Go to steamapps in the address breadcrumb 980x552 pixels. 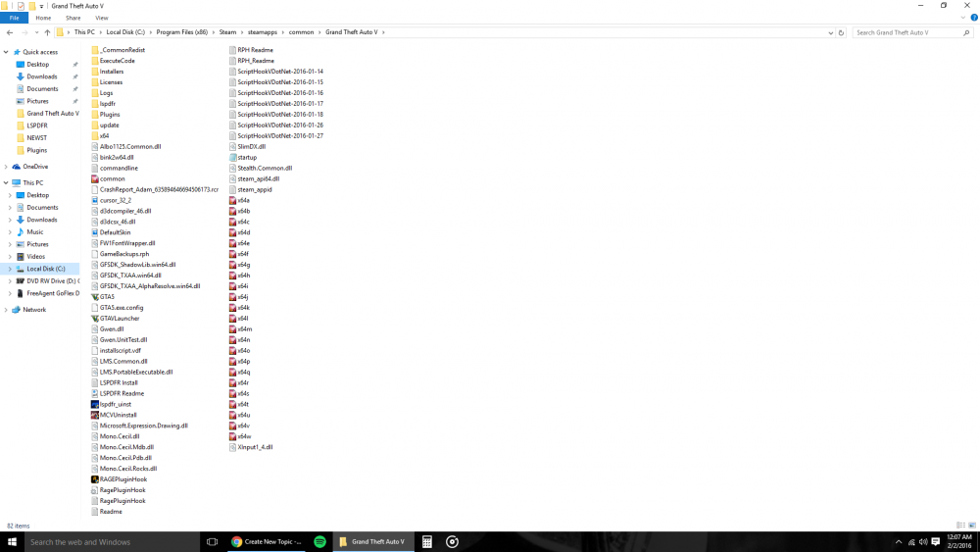coord(262,32)
